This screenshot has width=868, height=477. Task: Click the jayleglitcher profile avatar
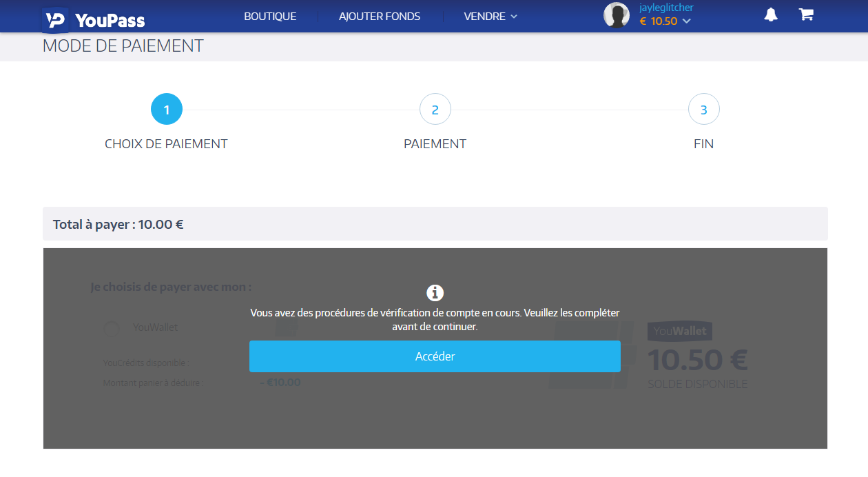(617, 15)
